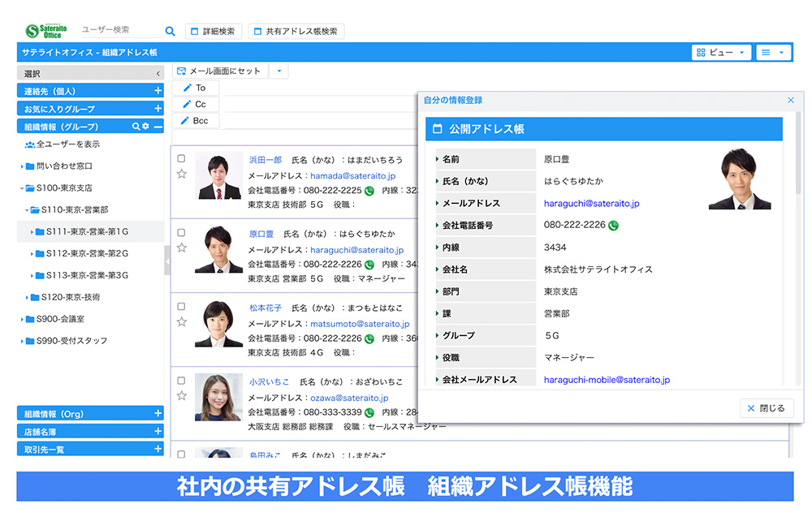Click the user search magnifier icon
812x517 pixels.
click(170, 32)
